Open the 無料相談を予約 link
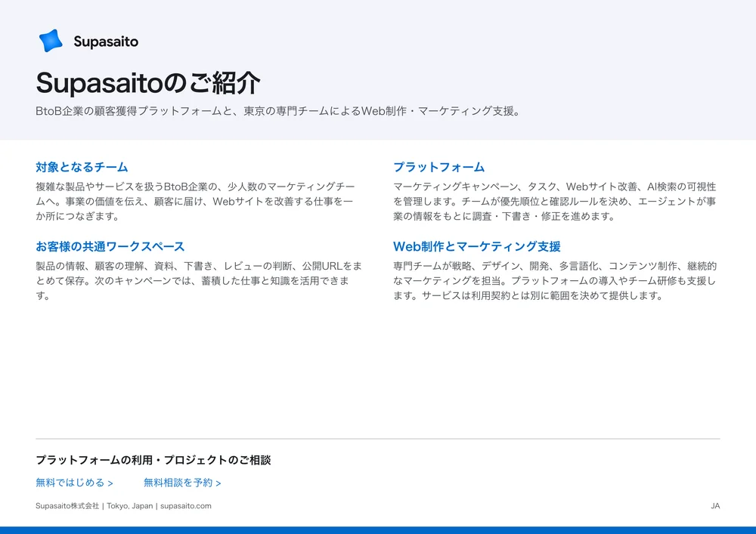756x534 pixels. coord(182,483)
